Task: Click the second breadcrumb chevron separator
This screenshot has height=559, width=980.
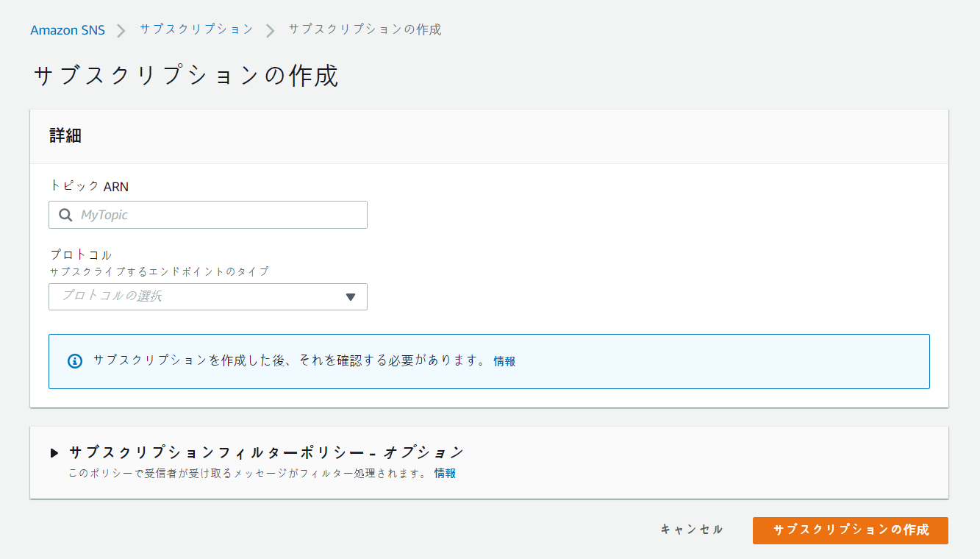Action: pos(271,30)
